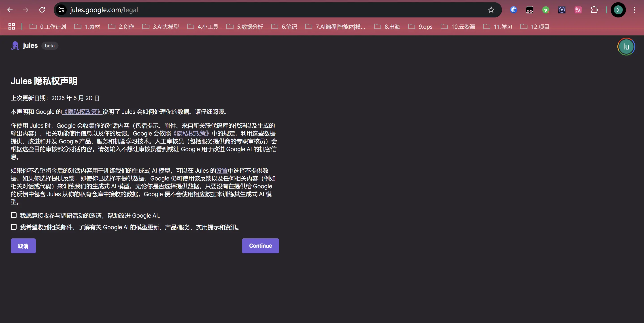Open the 11.学习 bookmark folder
Viewport: 644px width, 323px height.
[x=498, y=26]
